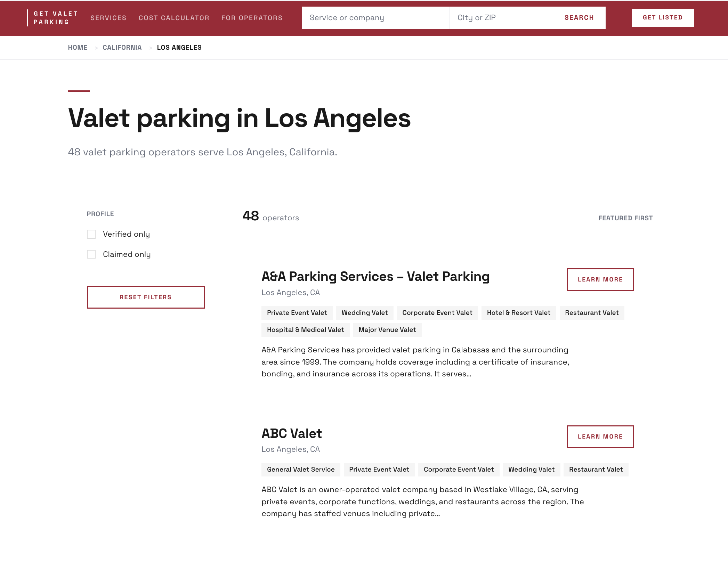728x563 pixels.
Task: Select ABC Valet's Restaurant Valet tag
Action: [596, 470]
